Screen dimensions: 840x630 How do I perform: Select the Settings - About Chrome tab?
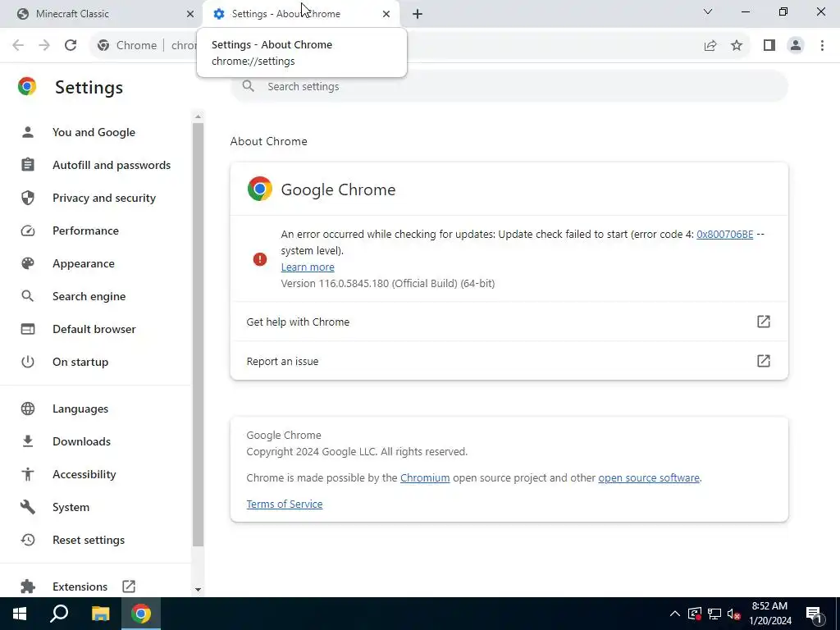pos(302,14)
